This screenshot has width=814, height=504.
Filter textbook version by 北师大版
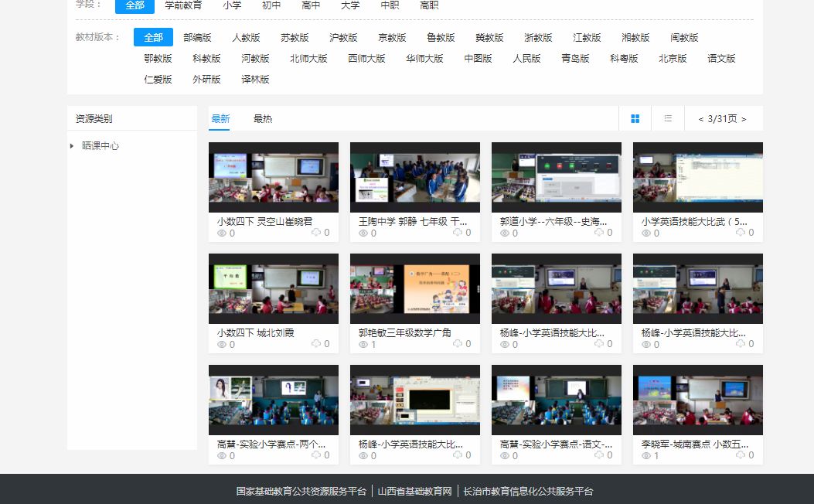coord(309,58)
